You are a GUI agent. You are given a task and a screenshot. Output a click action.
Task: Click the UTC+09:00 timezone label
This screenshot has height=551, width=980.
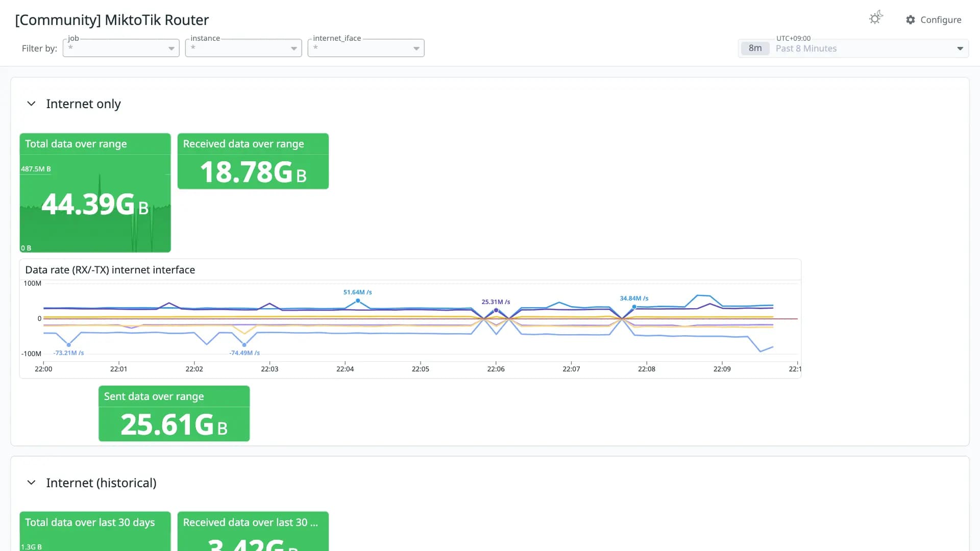(x=793, y=38)
